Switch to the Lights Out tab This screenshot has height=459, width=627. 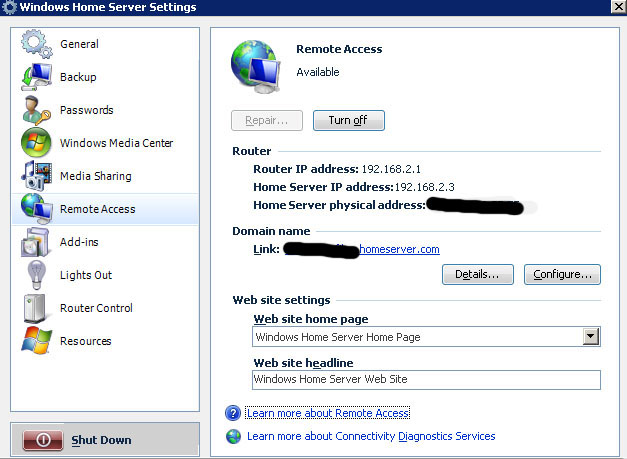click(x=86, y=275)
